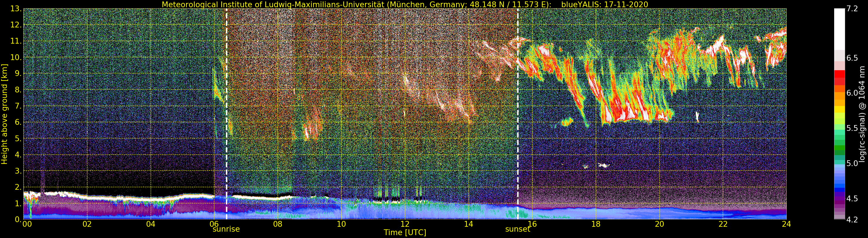Image resolution: width=868 pixels, height=238 pixels.
Task: Click the height axis tick label 8
Action: pos(19,90)
